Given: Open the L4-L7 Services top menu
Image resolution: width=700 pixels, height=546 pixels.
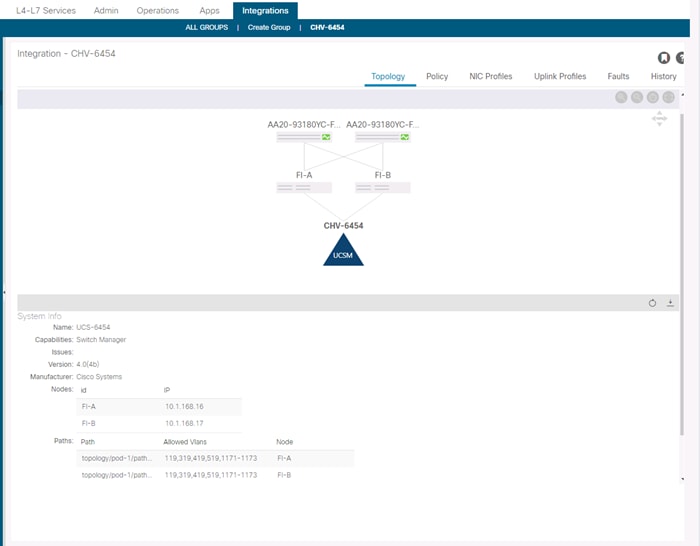Looking at the screenshot, I should point(46,10).
